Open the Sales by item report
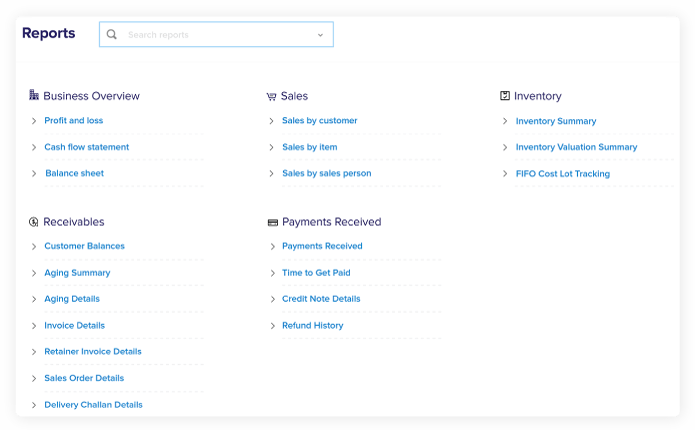 click(x=310, y=147)
